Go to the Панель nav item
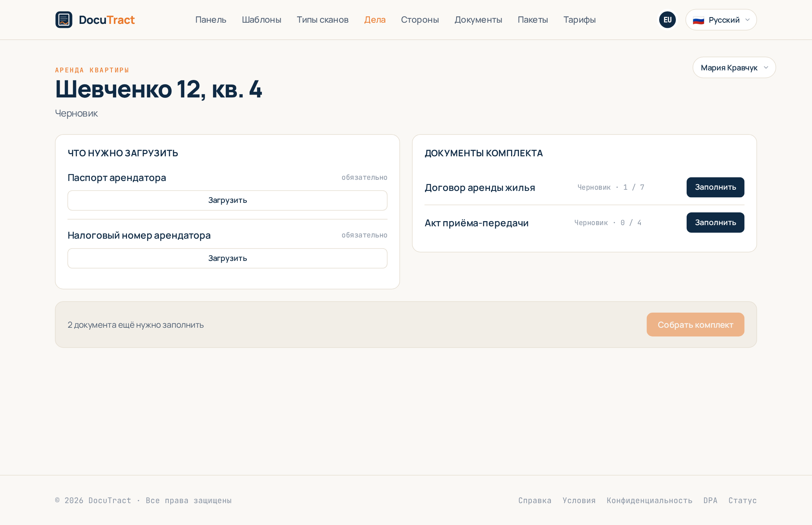Screen dimensions: 812x525 (211, 19)
